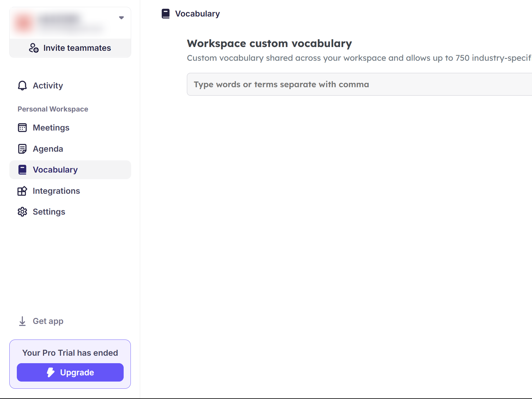Screen dimensions: 532x399
Task: Click the Agenda notepad icon
Action: click(x=22, y=149)
